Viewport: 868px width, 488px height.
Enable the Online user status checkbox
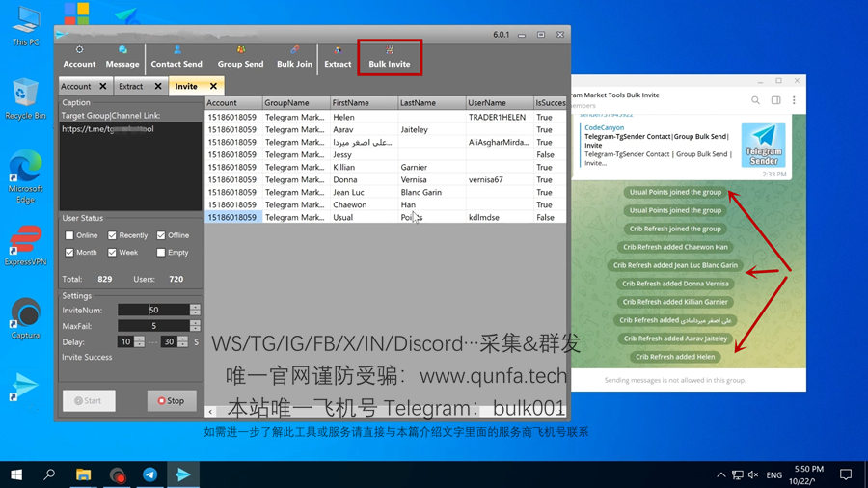tap(69, 235)
